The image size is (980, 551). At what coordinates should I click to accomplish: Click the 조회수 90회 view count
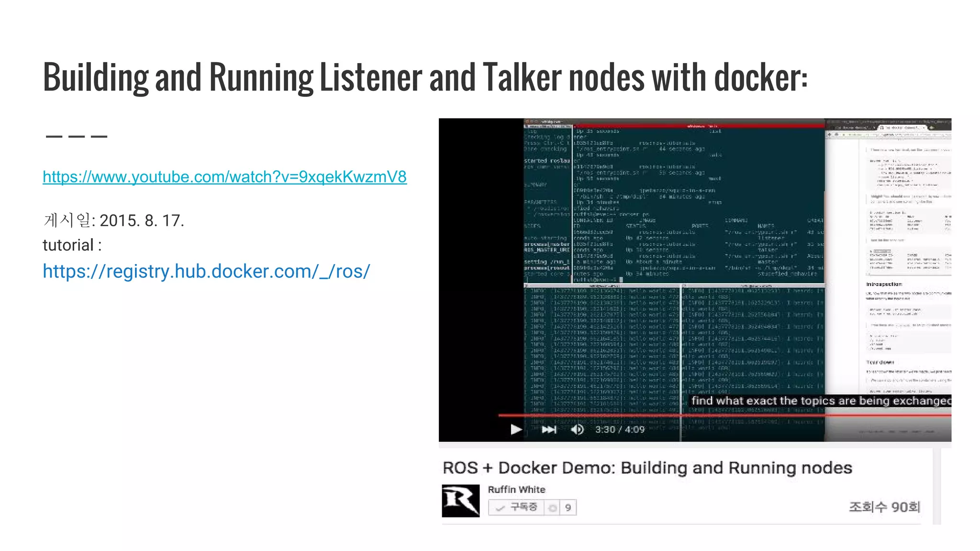pos(884,507)
